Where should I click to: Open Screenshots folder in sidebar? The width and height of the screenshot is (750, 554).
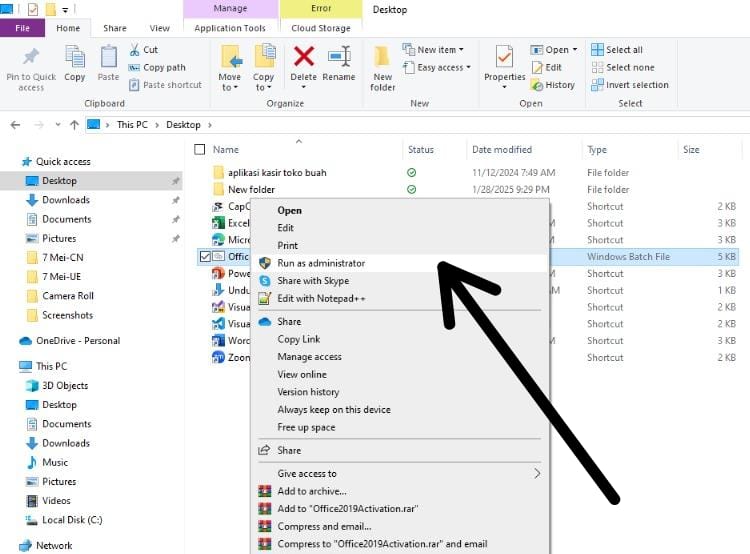click(67, 315)
